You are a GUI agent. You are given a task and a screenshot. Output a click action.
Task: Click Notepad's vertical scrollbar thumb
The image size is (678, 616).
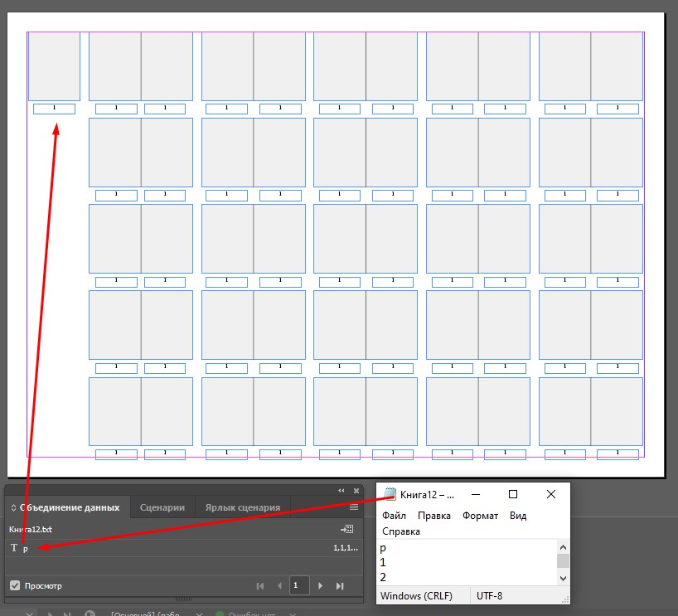tap(563, 560)
